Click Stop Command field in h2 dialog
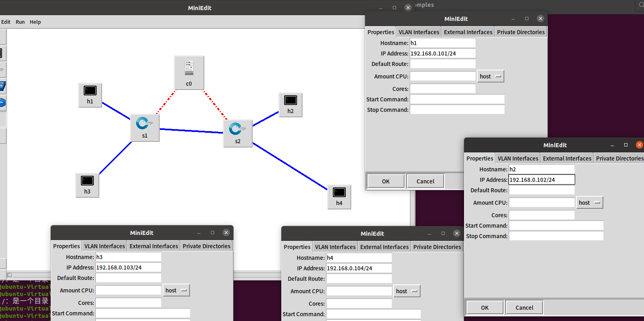644x321 pixels. pos(556,236)
